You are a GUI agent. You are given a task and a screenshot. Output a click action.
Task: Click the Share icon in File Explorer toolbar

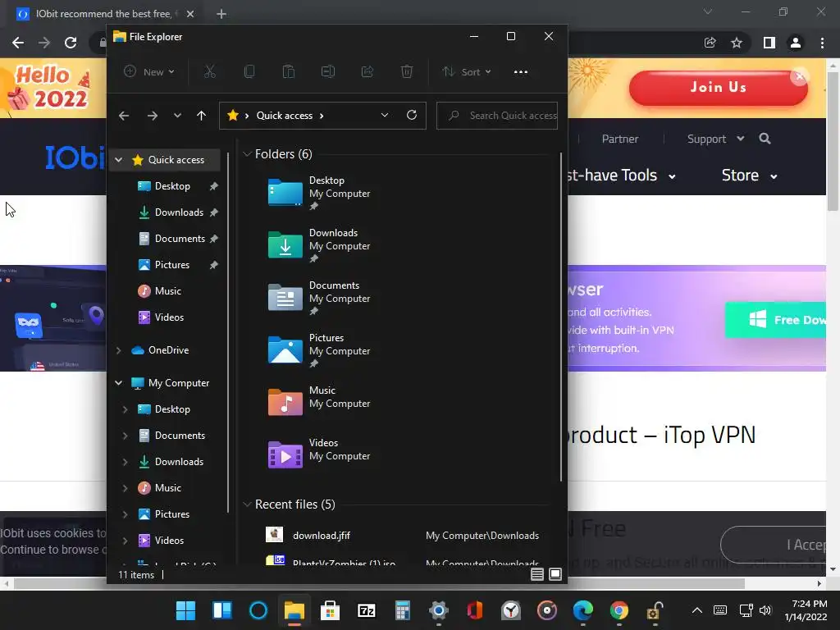[x=367, y=72]
